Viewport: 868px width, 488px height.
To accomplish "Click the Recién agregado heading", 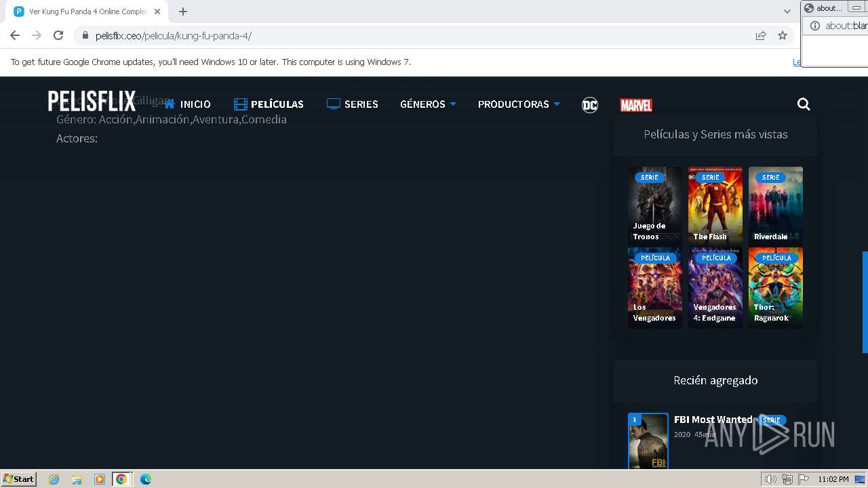I will point(715,380).
